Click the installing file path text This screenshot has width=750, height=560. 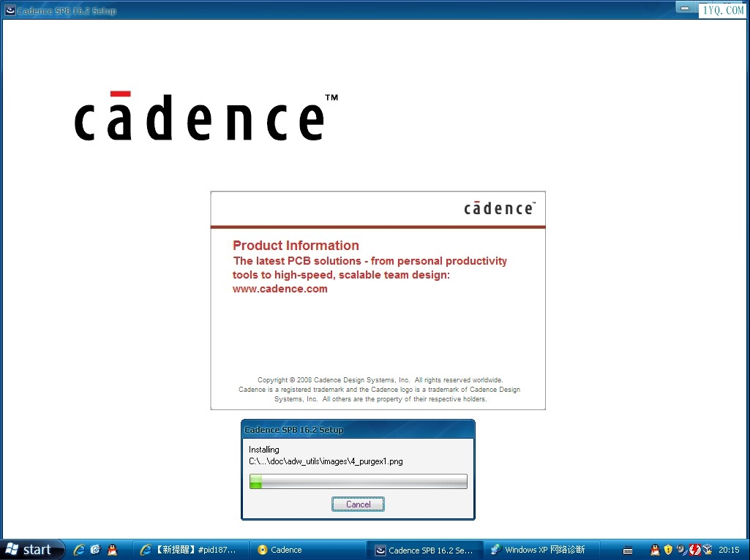pyautogui.click(x=326, y=461)
